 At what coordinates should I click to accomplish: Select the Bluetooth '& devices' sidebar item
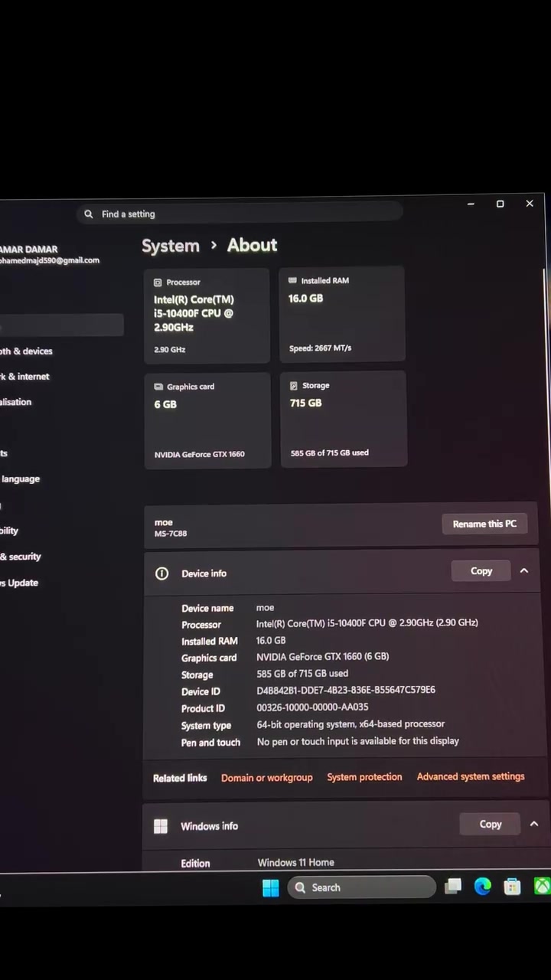(26, 351)
